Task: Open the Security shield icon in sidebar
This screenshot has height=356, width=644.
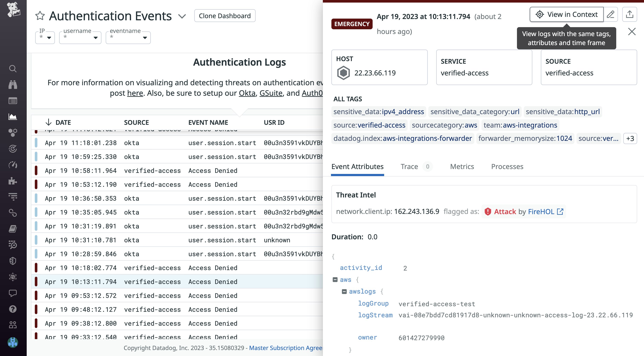Action: point(13,261)
